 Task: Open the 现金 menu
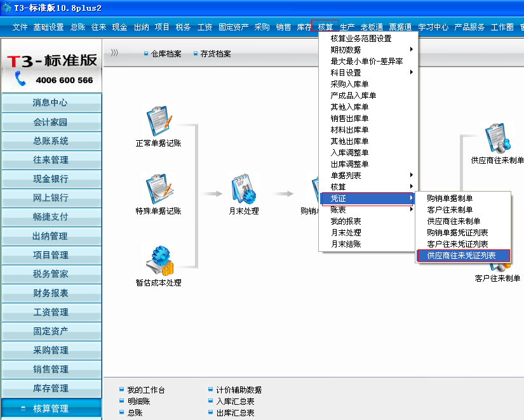119,27
